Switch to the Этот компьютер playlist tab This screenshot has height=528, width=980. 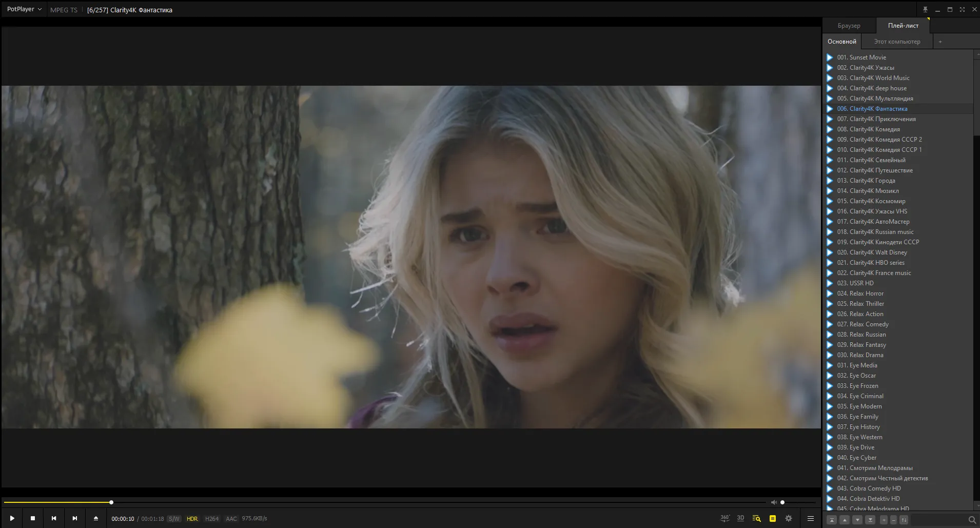(897, 42)
